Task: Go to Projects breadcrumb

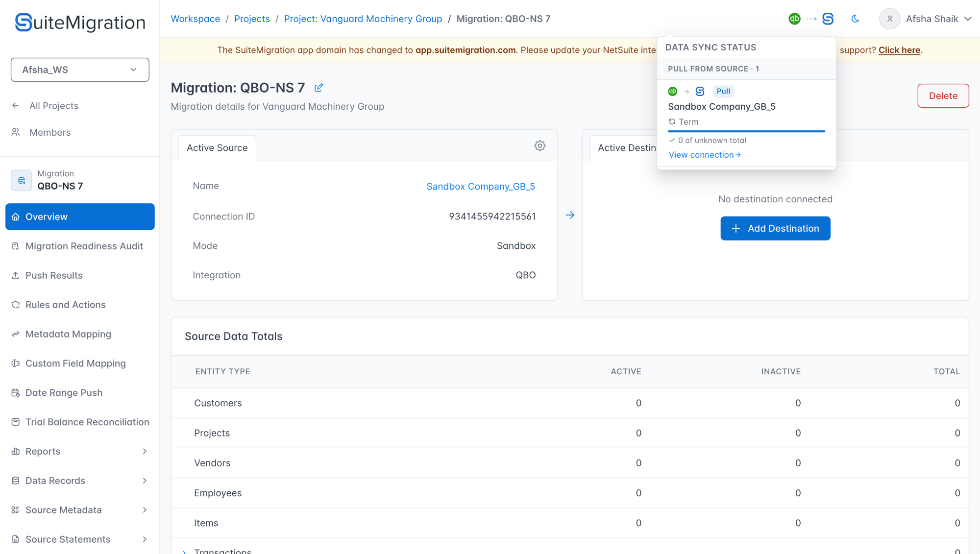Action: 252,19
